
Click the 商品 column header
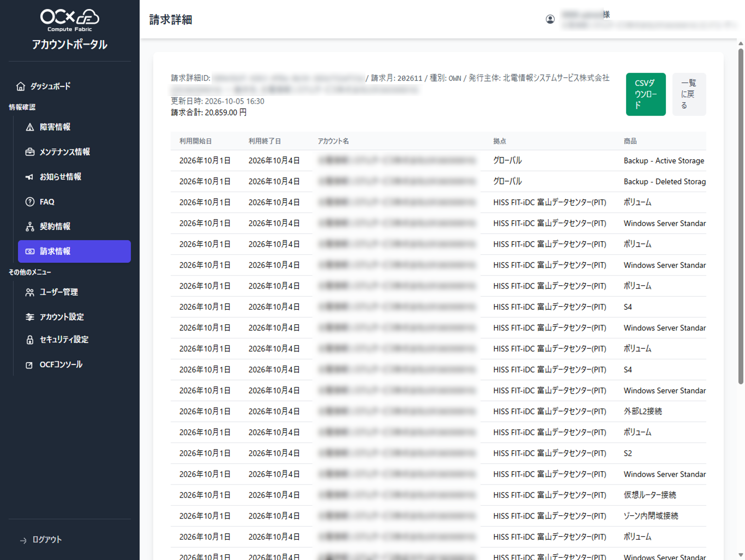[x=630, y=141]
